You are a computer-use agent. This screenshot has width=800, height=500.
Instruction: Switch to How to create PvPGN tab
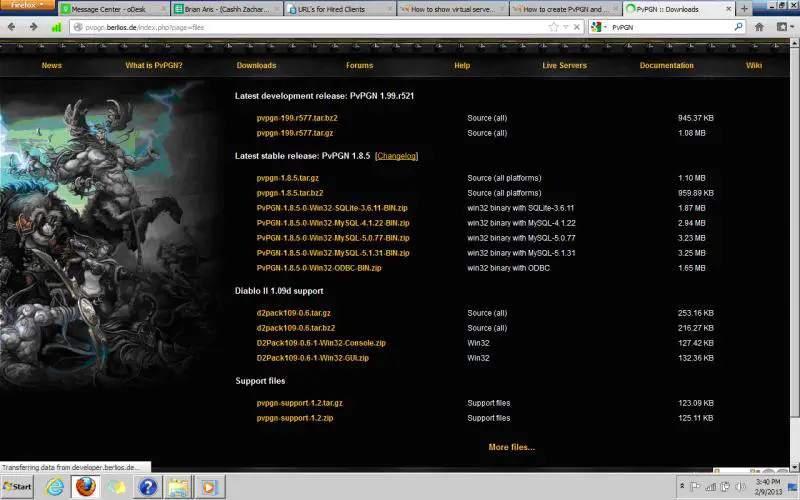tap(565, 9)
